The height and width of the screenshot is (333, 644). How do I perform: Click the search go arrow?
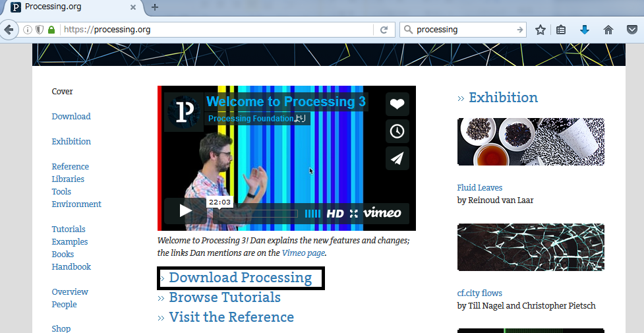[519, 30]
